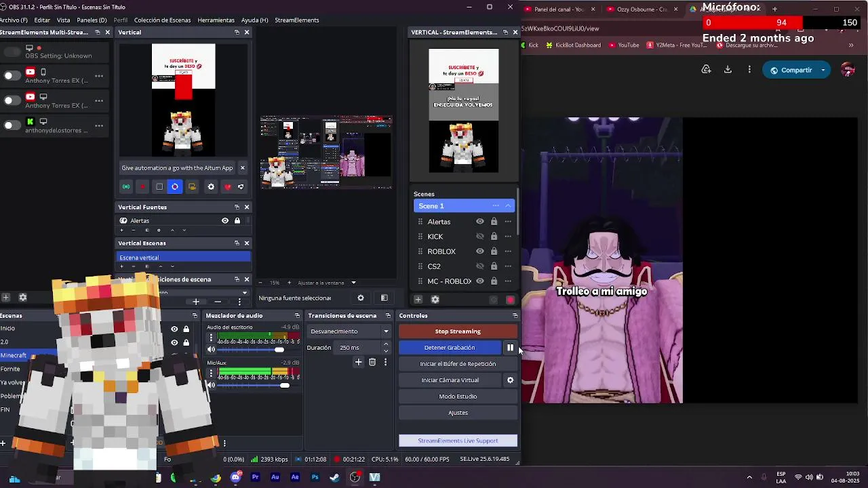Add a new scene transition
868x488 pixels.
pos(359,363)
